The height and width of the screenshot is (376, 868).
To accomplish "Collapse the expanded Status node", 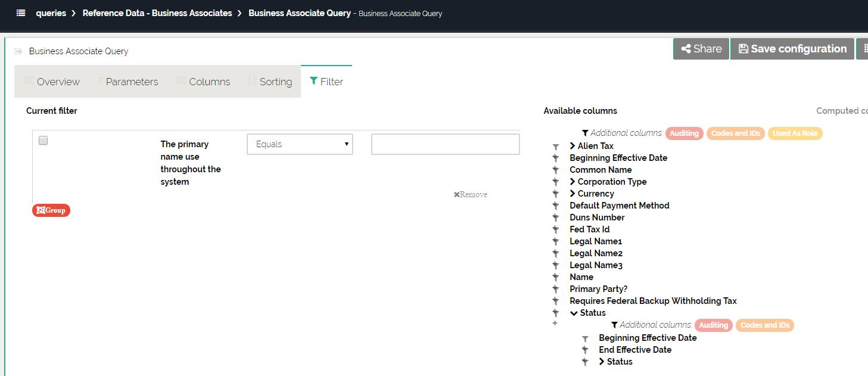I will (x=573, y=313).
